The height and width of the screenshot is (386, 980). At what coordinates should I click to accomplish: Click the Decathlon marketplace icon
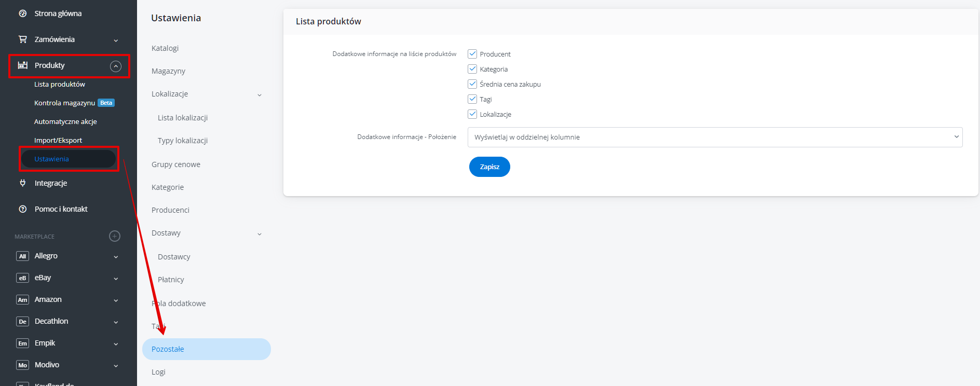point(22,322)
